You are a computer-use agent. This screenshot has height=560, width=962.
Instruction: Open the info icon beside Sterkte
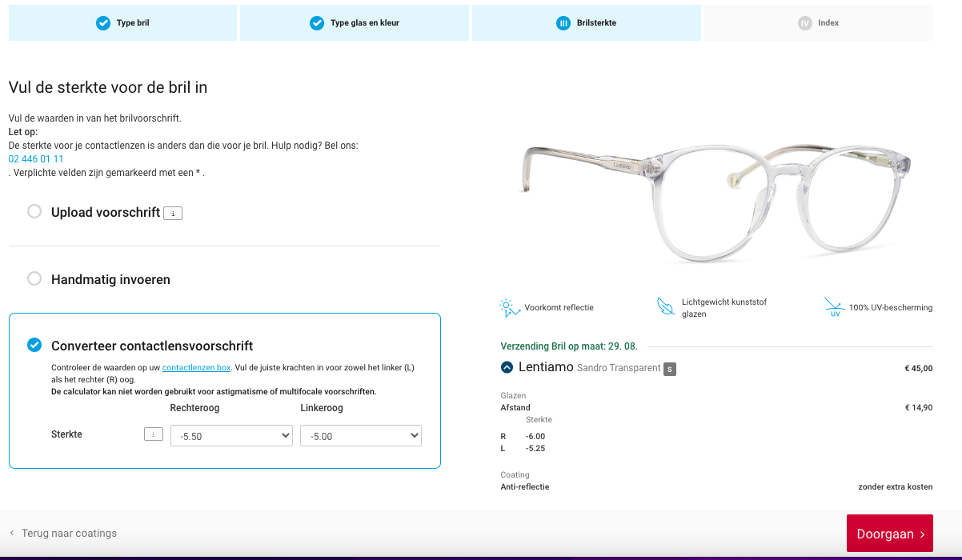[x=154, y=434]
